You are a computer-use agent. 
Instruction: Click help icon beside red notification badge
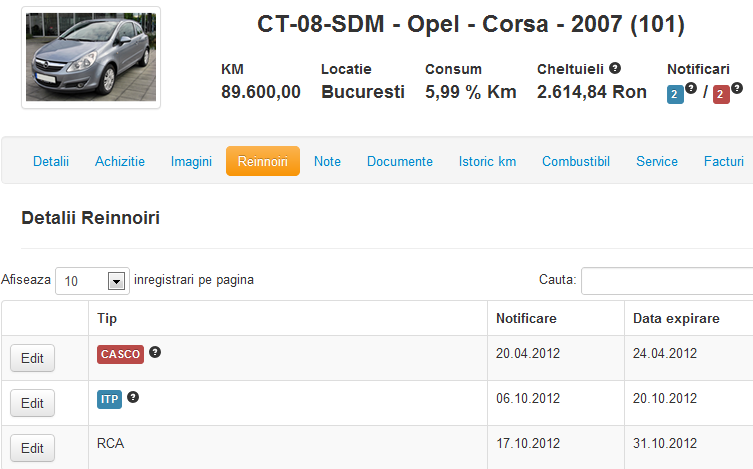(737, 88)
